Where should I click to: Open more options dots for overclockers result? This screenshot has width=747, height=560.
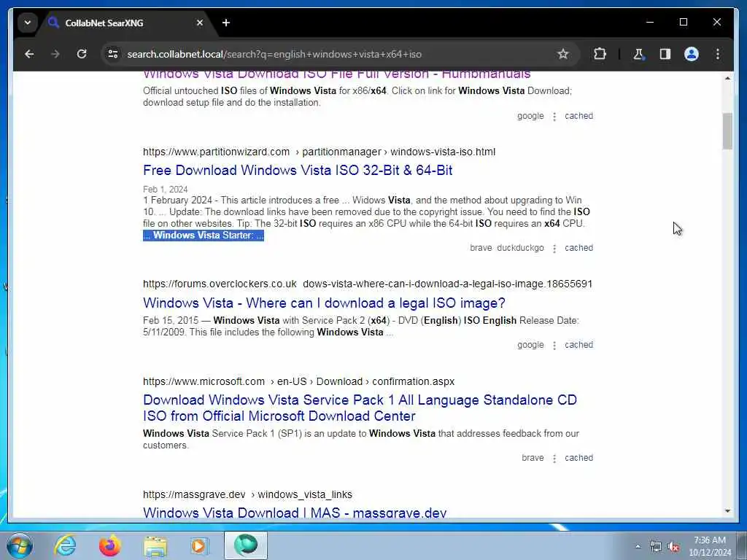[x=554, y=346]
